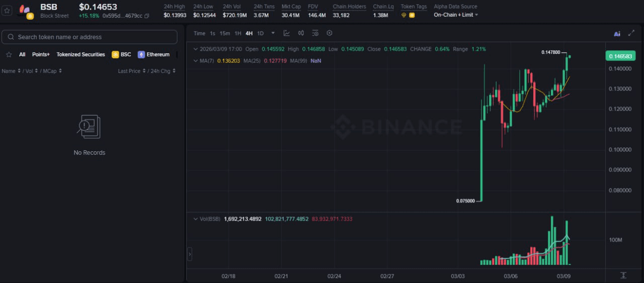
Task: Click the MA(7) value 0.136203
Action: 228,61
